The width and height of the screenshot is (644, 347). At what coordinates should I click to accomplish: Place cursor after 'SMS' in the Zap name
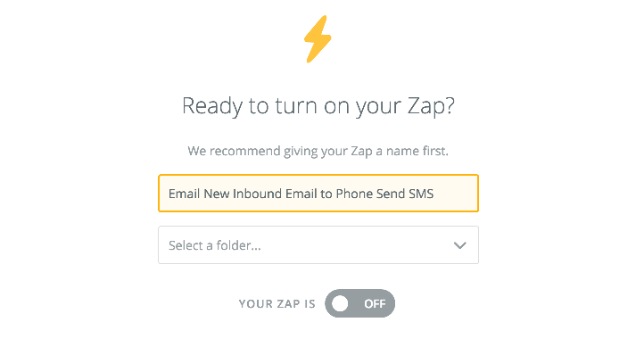[x=434, y=194]
